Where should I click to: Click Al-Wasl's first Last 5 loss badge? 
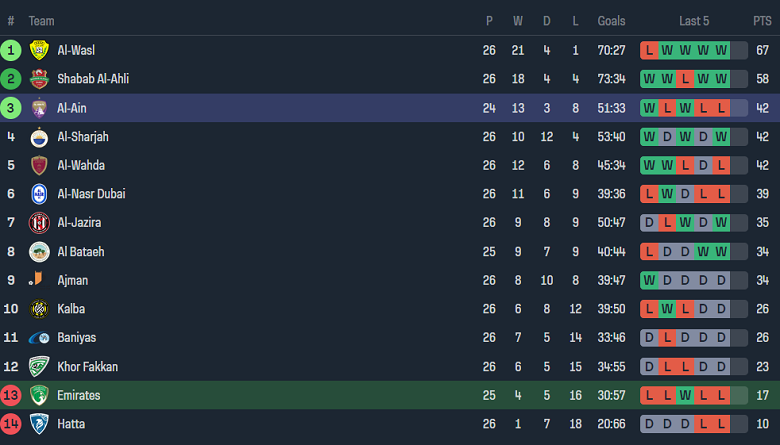click(650, 50)
